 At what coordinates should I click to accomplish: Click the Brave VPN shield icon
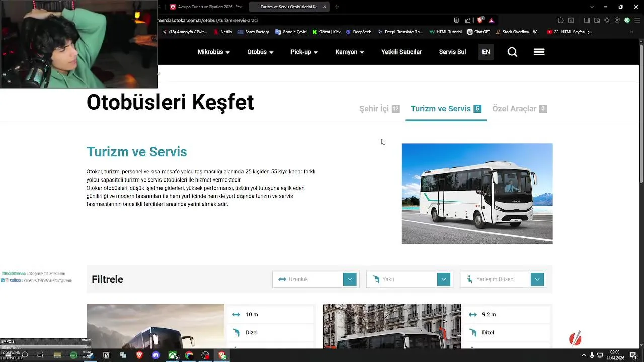(x=617, y=20)
